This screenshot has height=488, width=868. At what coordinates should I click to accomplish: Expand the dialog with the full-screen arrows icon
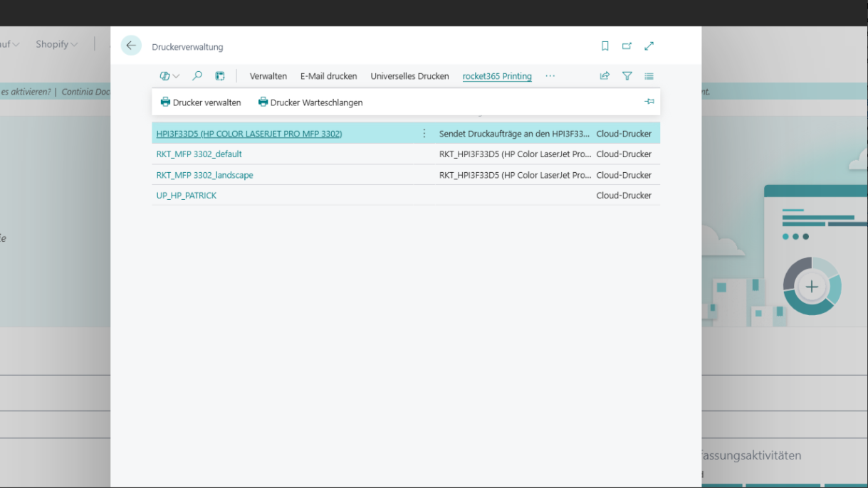[x=649, y=46]
